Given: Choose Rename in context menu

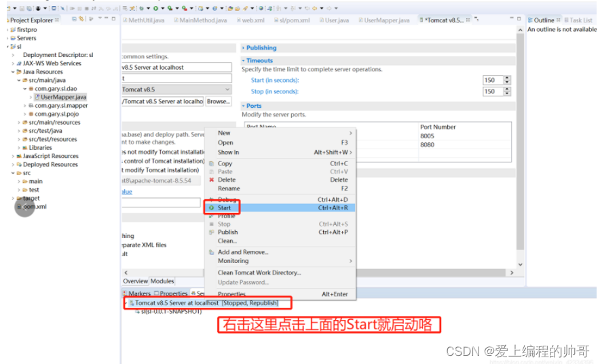Looking at the screenshot, I should click(x=280, y=188).
